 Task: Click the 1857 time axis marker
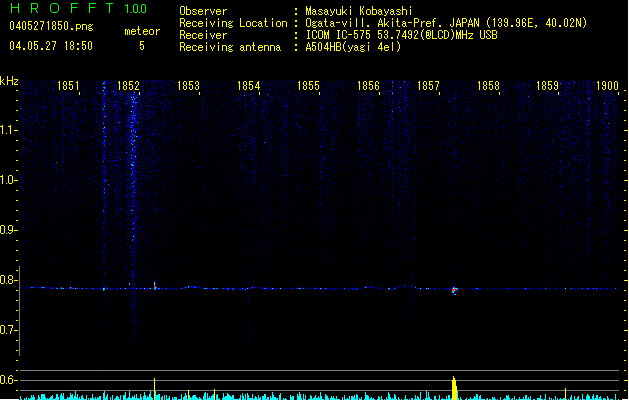tap(428, 86)
